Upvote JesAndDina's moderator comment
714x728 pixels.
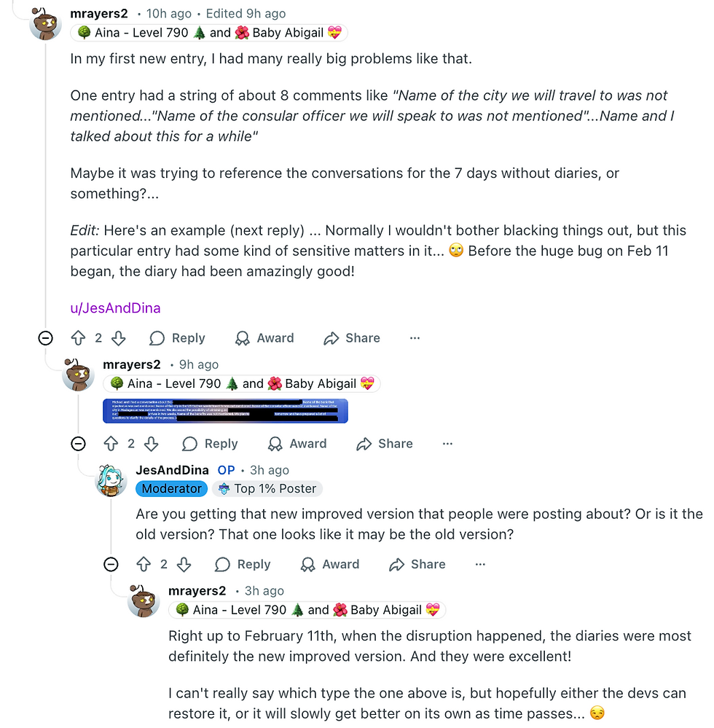click(144, 564)
